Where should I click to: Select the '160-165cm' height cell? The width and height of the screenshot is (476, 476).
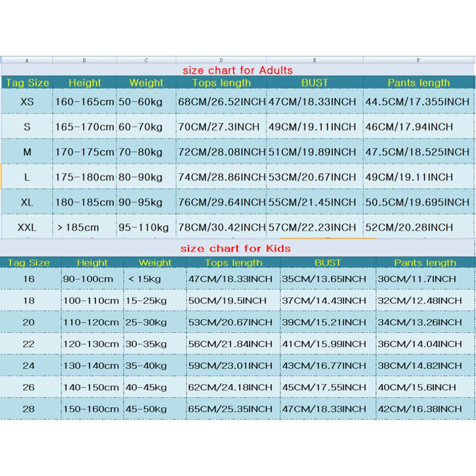pyautogui.click(x=85, y=101)
